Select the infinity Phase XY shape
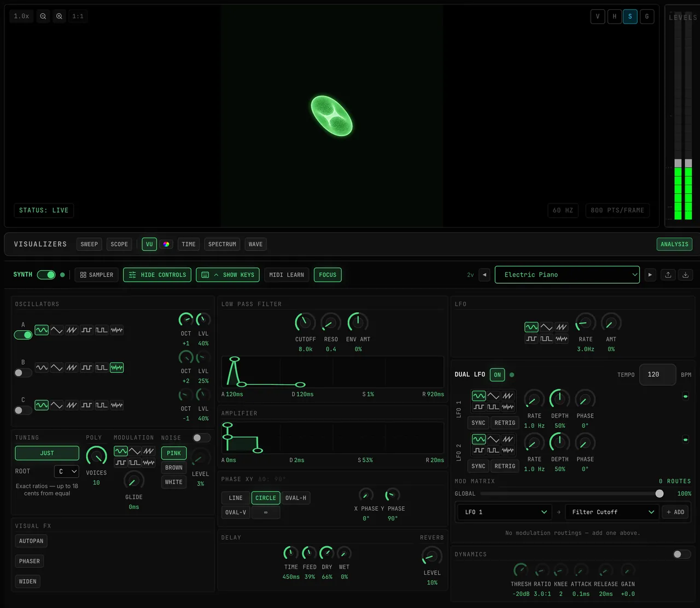Image resolution: width=700 pixels, height=608 pixels. [266, 512]
